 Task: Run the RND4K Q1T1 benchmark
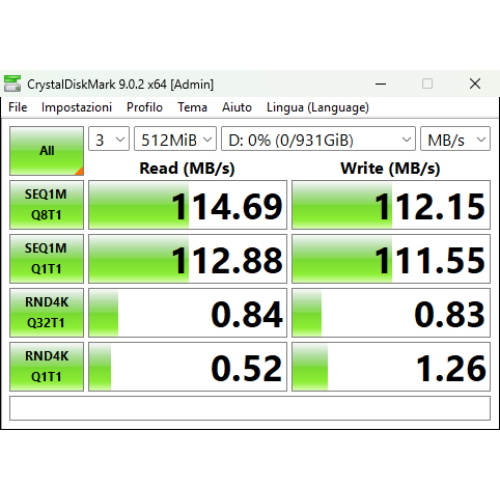pyautogui.click(x=46, y=367)
